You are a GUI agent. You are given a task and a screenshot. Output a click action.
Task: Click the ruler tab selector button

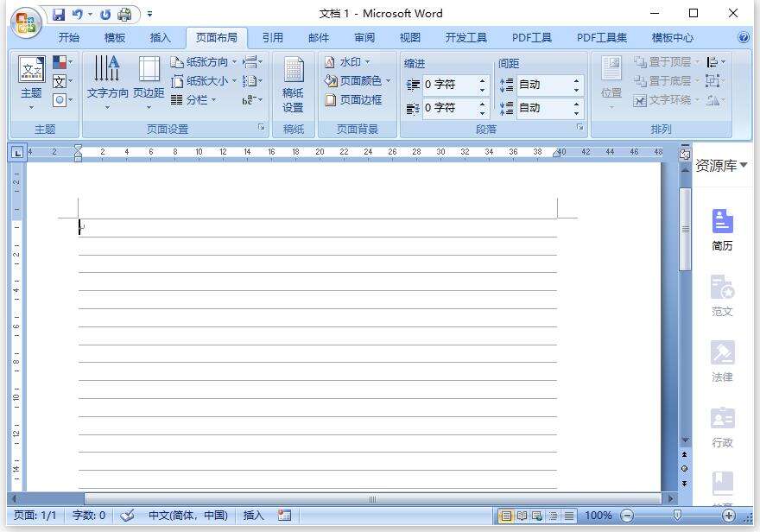[x=17, y=153]
